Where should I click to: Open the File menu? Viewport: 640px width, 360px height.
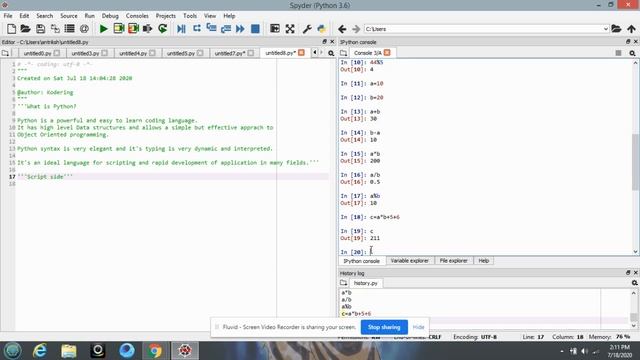click(8, 16)
